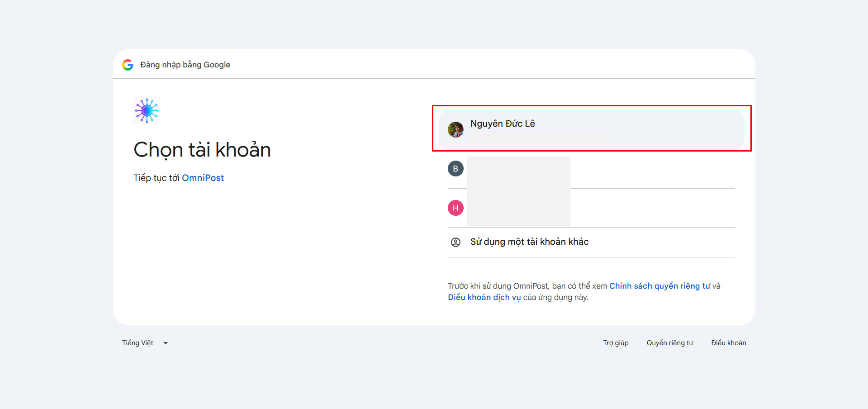Open the 'Quyền riêng tư' footer link
This screenshot has height=409, width=868.
669,343
